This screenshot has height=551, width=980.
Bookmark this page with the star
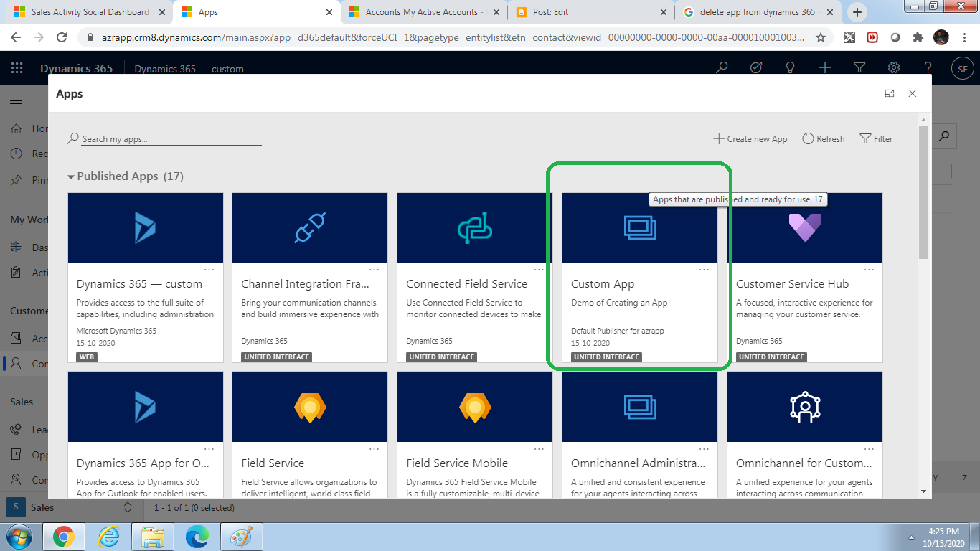[821, 37]
